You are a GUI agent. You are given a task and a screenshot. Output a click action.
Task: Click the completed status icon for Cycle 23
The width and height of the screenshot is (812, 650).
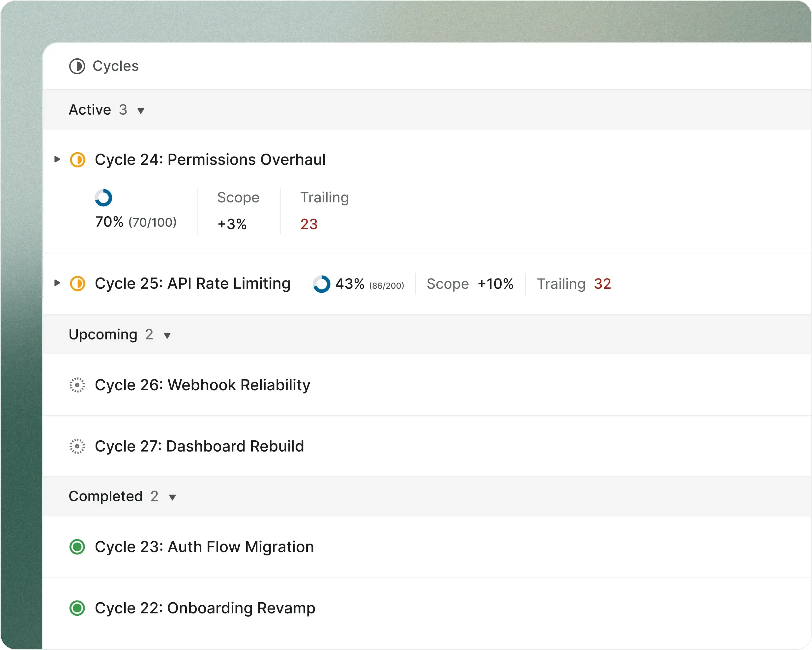(77, 547)
